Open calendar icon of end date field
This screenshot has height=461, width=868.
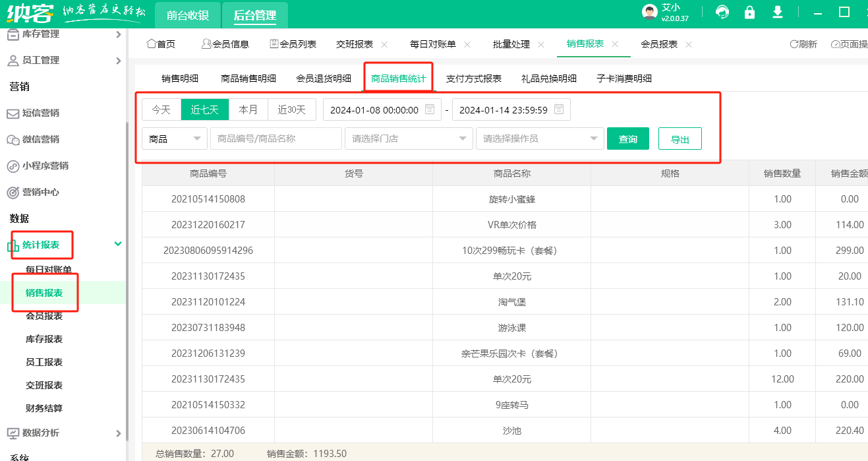pyautogui.click(x=559, y=109)
